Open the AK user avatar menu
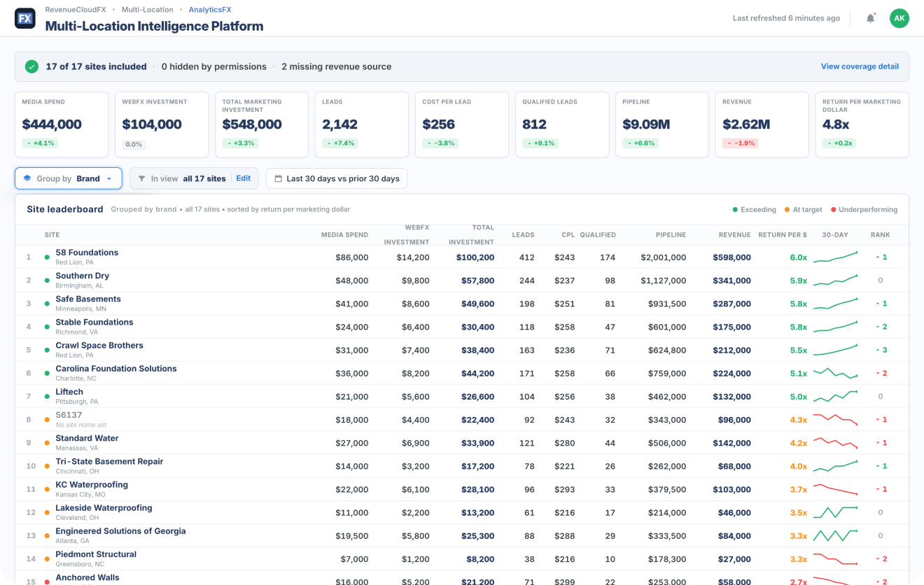This screenshot has width=924, height=585. 899,18
